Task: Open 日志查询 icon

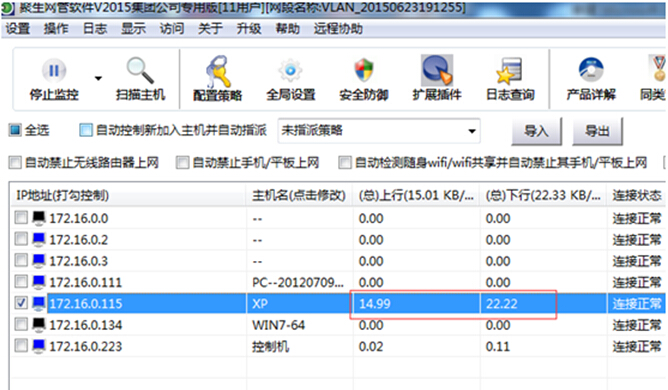Action: coord(510,70)
